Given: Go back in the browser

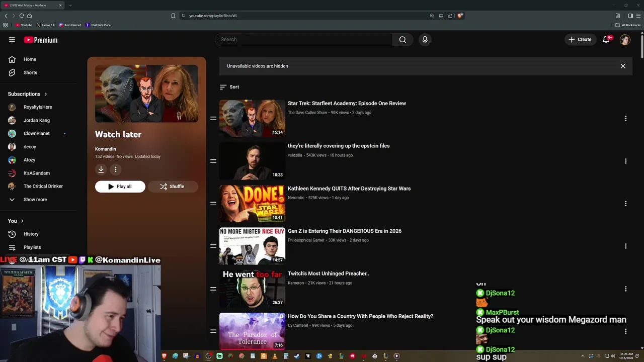Looking at the screenshot, I should [6, 16].
